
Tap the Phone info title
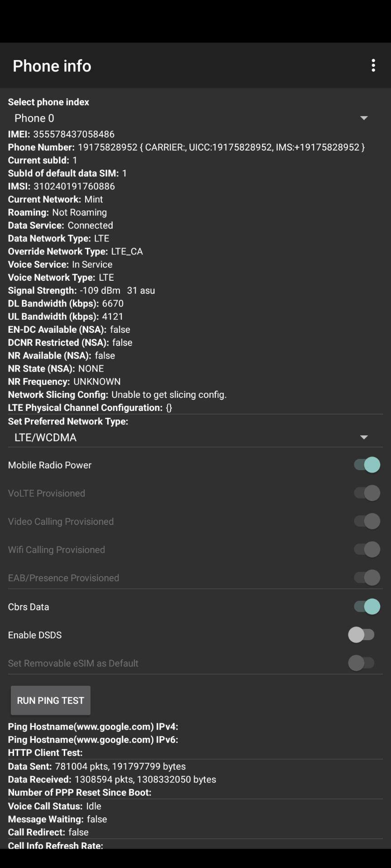point(52,66)
